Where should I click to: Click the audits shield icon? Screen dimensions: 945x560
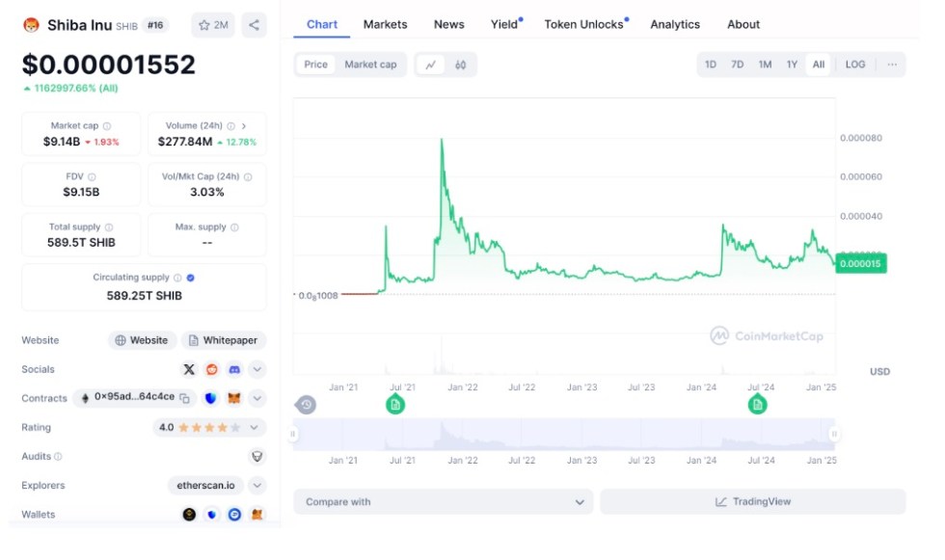pos(257,457)
